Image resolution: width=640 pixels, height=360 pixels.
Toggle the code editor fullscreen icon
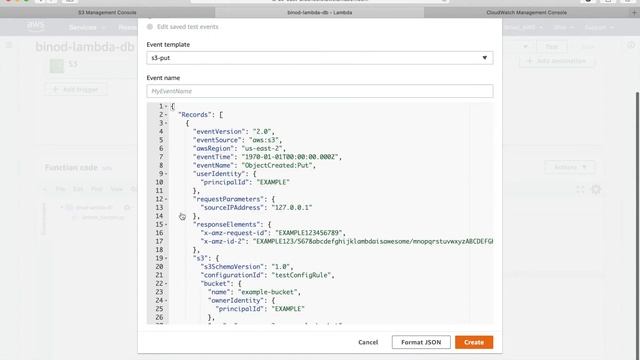(580, 189)
